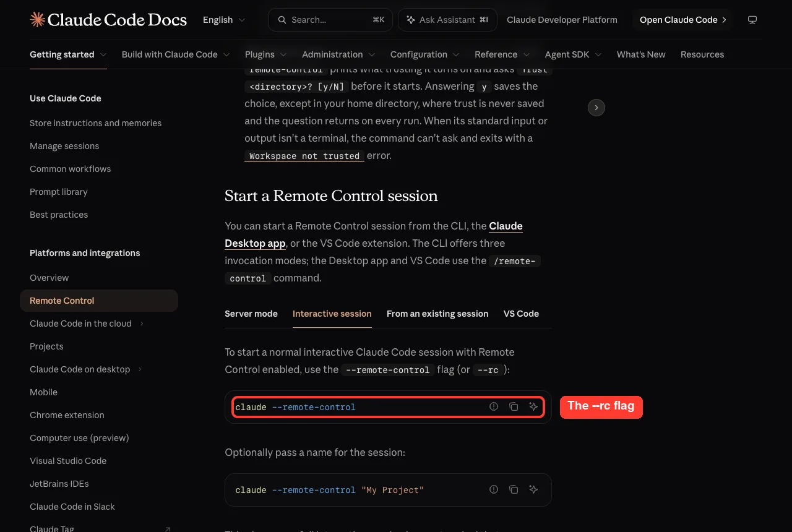
Task: Expand the Build with Claude Code menu
Action: tap(176, 54)
